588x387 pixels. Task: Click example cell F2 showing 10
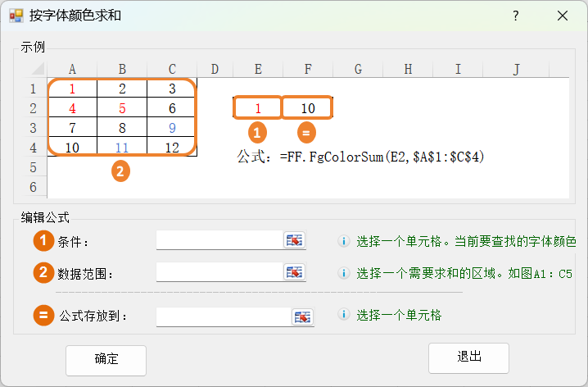click(307, 107)
